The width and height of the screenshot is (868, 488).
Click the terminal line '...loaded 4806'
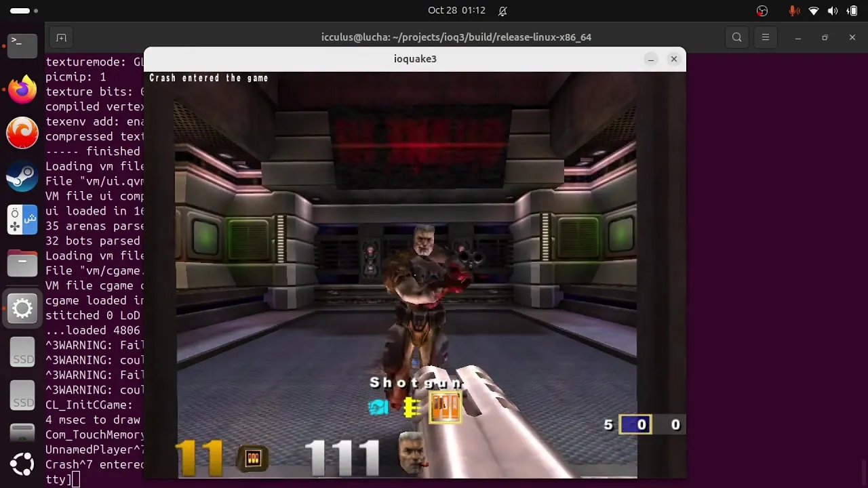tap(93, 330)
